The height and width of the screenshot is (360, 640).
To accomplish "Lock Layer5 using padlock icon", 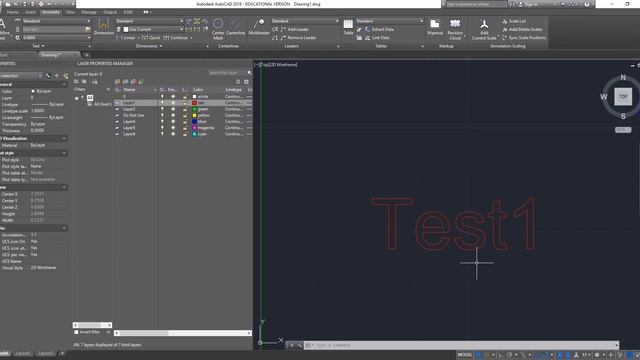I will (184, 128).
